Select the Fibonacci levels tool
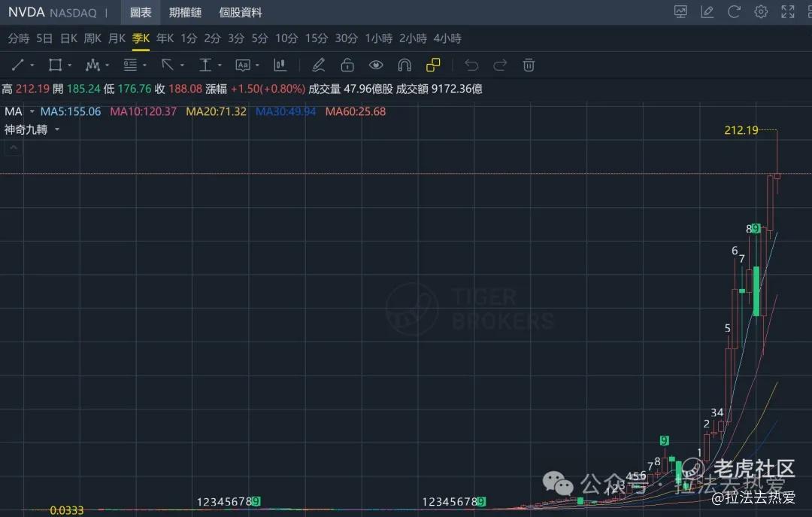Viewport: 812px width, 517px height. tap(130, 65)
